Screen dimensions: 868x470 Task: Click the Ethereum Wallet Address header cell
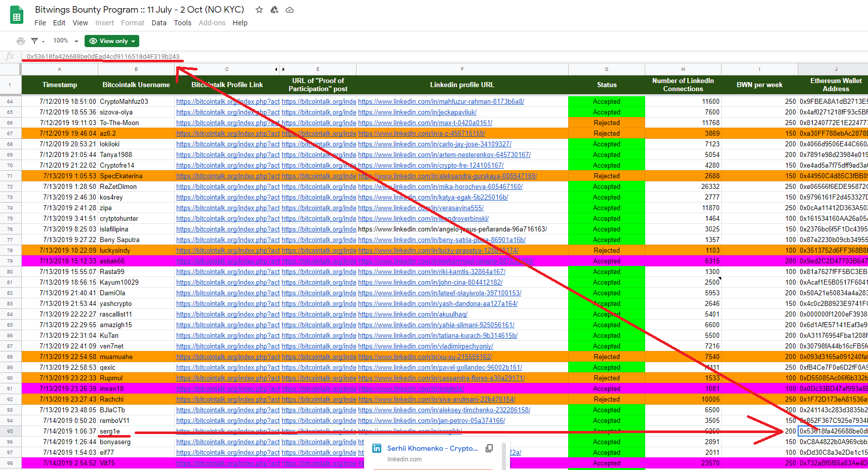pos(833,85)
